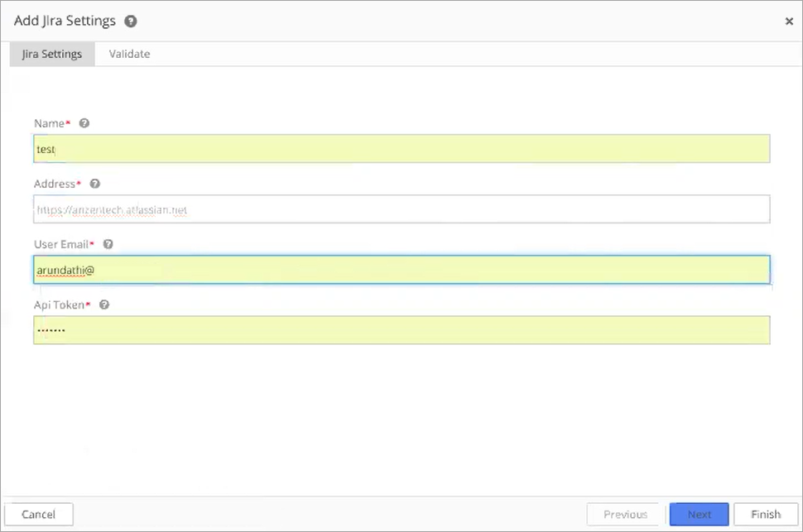The width and height of the screenshot is (803, 532).
Task: Click the Api Token input field
Action: (401, 330)
